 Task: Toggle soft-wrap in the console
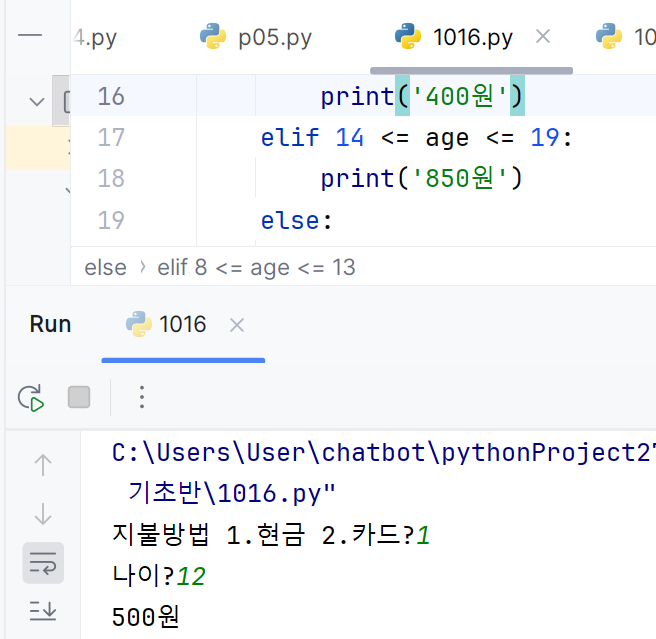coord(43,563)
